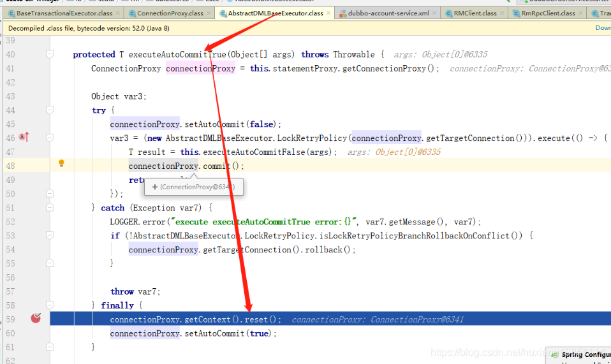Click class icon of AbstractDMLBaseExecutor.class tab
Screen dimensions: 611x364
223,13
